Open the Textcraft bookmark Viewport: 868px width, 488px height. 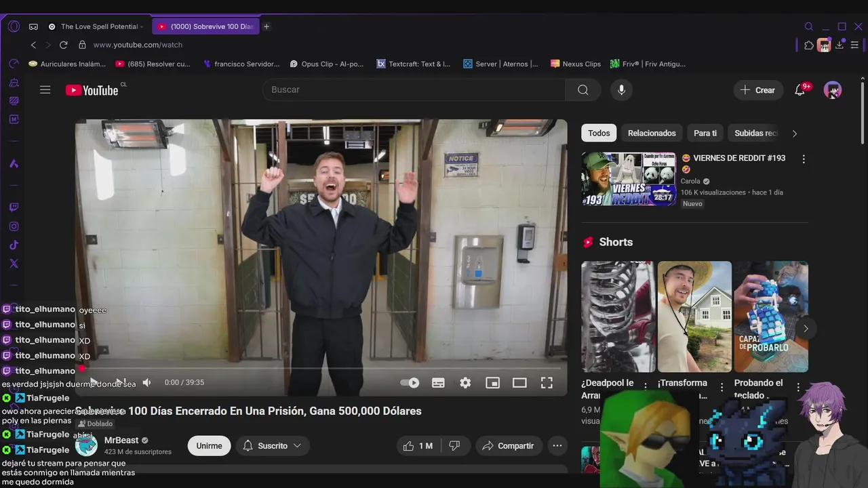pos(414,64)
